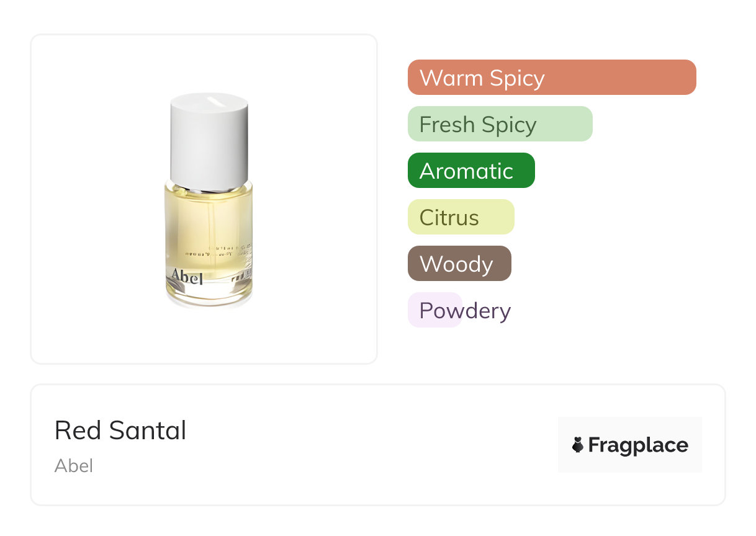Click the small printed text on the bottle
This screenshot has height=536, width=756.
(217, 251)
